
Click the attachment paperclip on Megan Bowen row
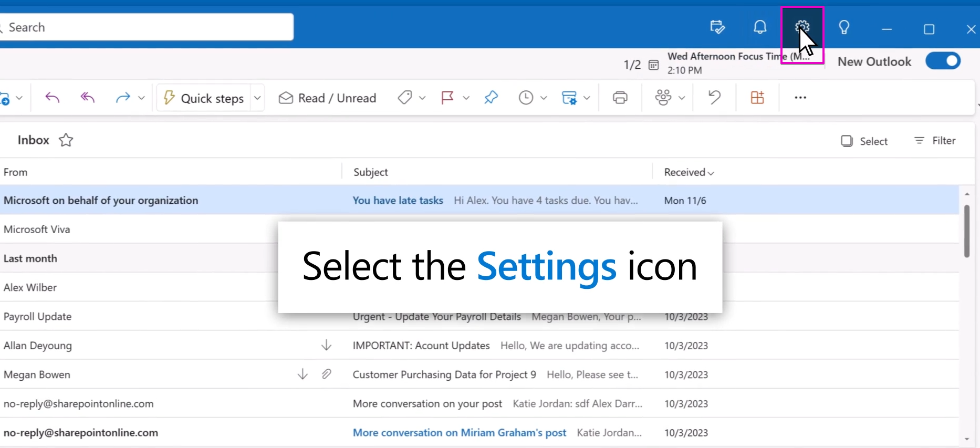[x=327, y=374]
